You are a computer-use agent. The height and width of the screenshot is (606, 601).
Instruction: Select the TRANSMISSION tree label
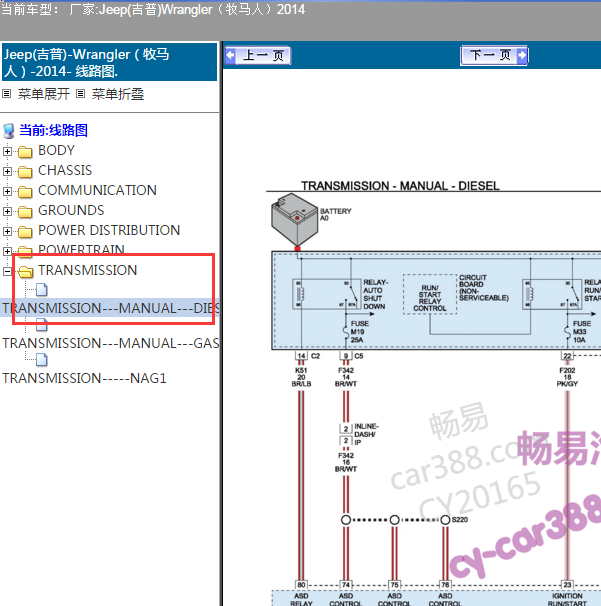click(x=88, y=271)
